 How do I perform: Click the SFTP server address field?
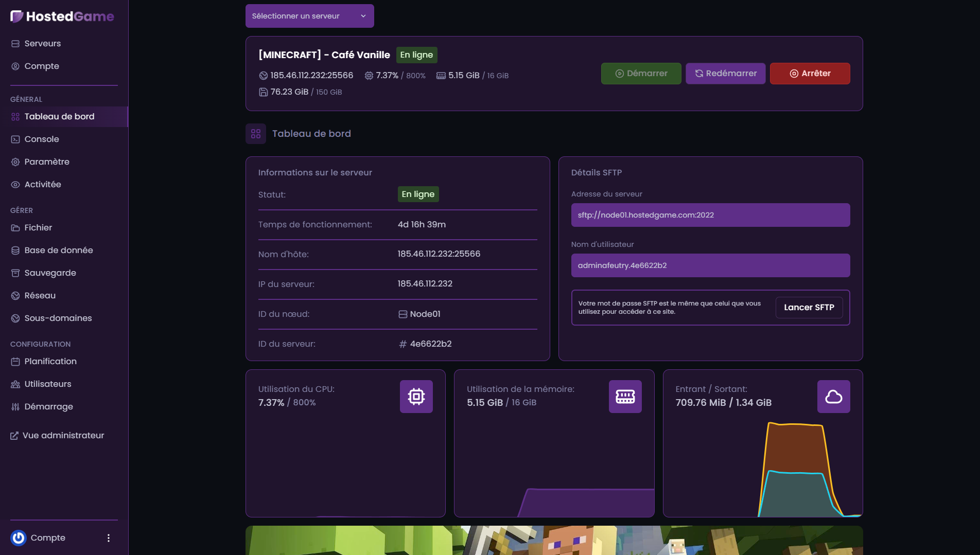(x=710, y=215)
